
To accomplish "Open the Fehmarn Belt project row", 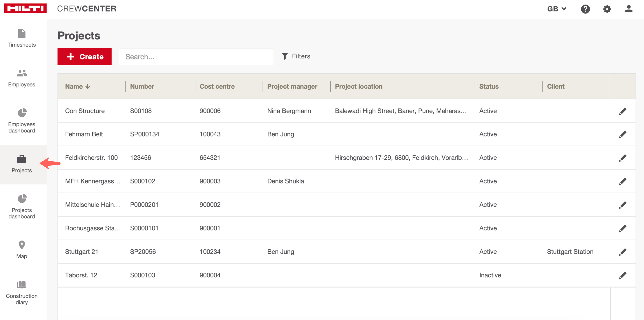I will pyautogui.click(x=84, y=134).
